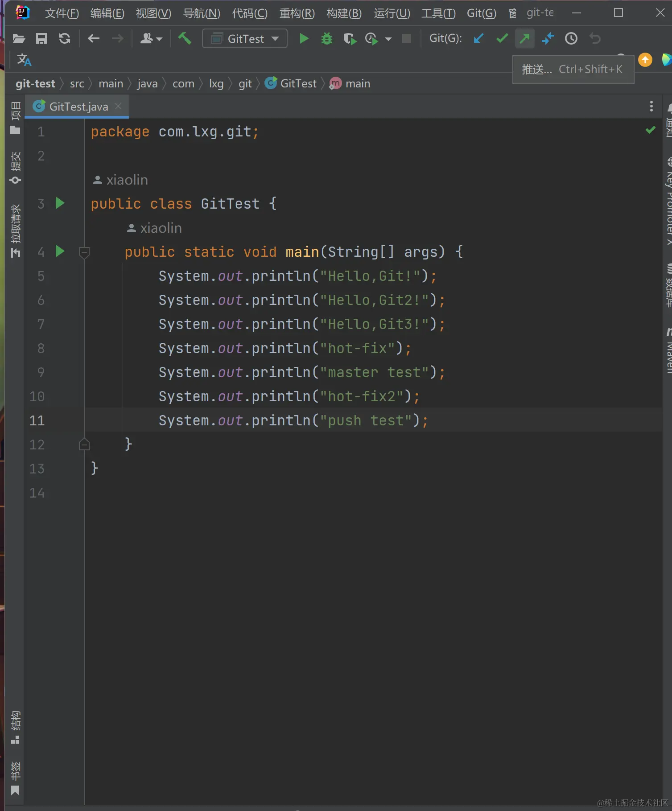Click java in the breadcrumb path
Screen dimensions: 672x811
coord(148,84)
